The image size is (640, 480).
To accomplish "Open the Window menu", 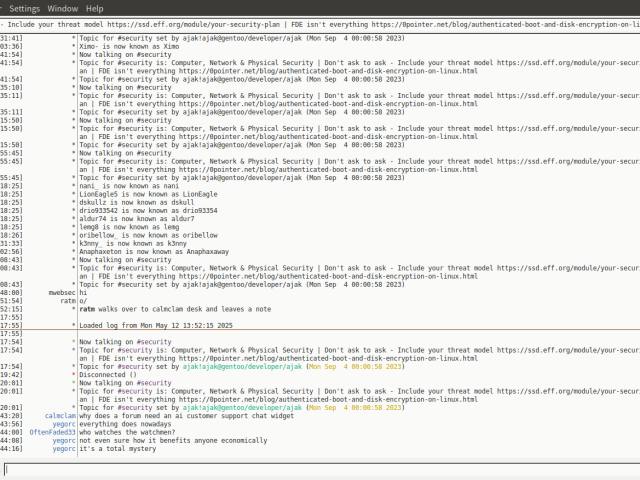I will click(62, 8).
